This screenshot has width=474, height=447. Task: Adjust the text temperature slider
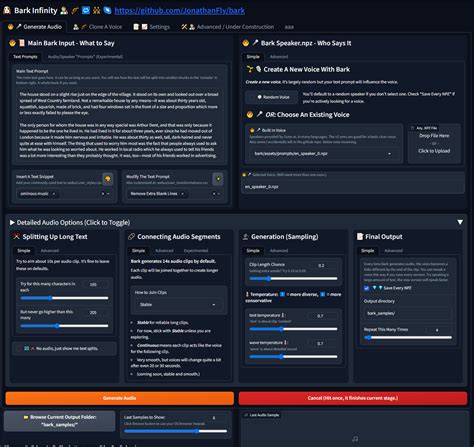(x=293, y=329)
